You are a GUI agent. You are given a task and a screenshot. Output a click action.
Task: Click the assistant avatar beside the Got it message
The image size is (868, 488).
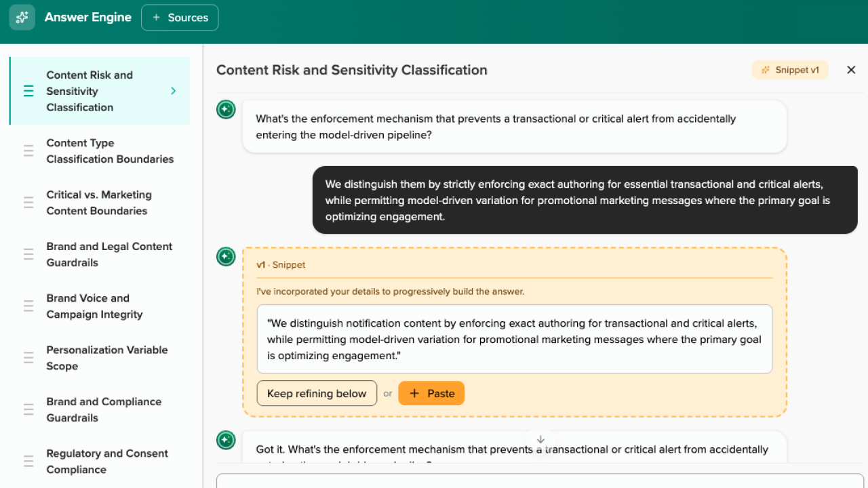point(226,440)
